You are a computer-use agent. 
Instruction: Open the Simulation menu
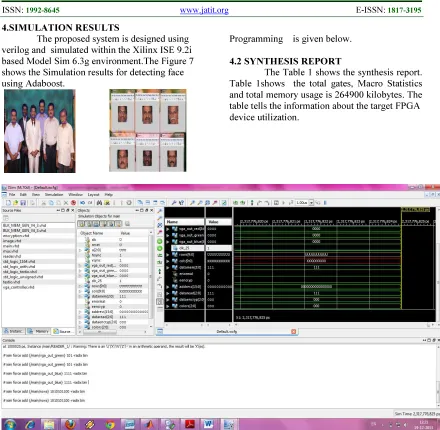pyautogui.click(x=54, y=194)
